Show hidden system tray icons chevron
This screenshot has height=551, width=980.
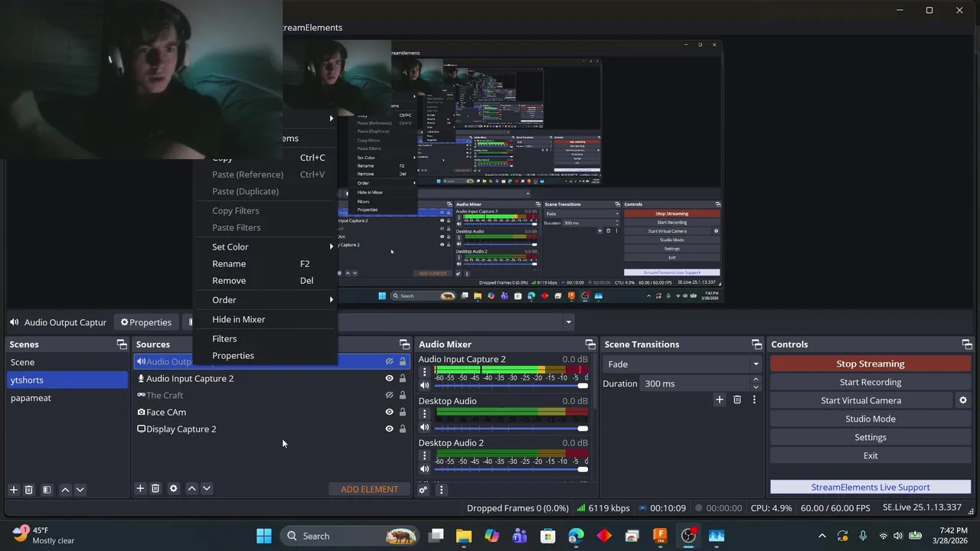tap(822, 536)
